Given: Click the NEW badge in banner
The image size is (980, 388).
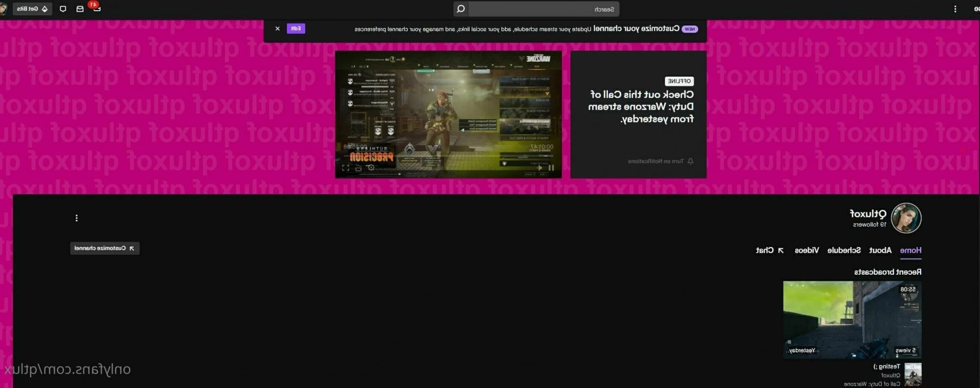Looking at the screenshot, I should coord(690,29).
